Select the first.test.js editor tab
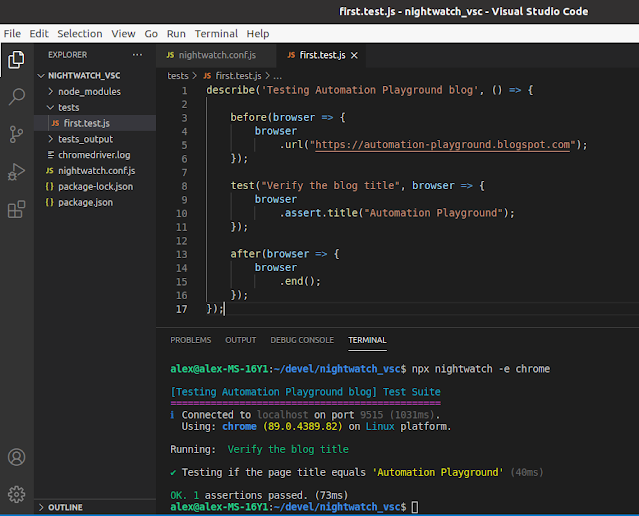 [x=321, y=55]
